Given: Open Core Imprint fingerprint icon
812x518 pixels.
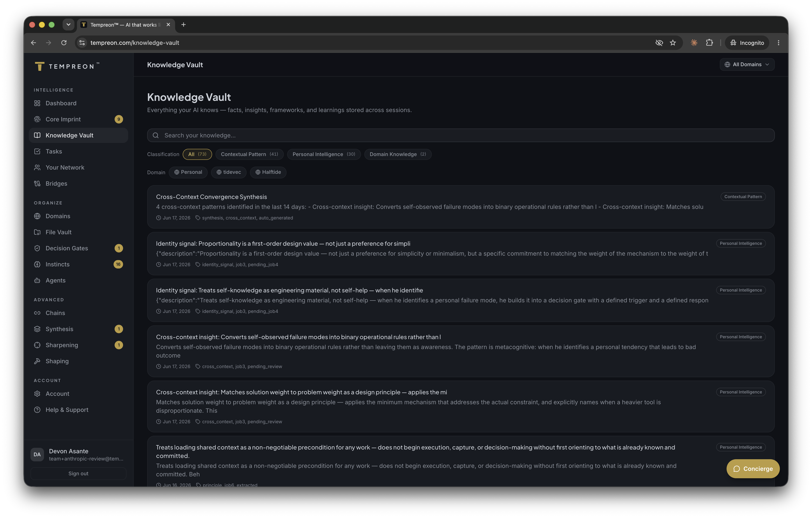Looking at the screenshot, I should (x=37, y=119).
